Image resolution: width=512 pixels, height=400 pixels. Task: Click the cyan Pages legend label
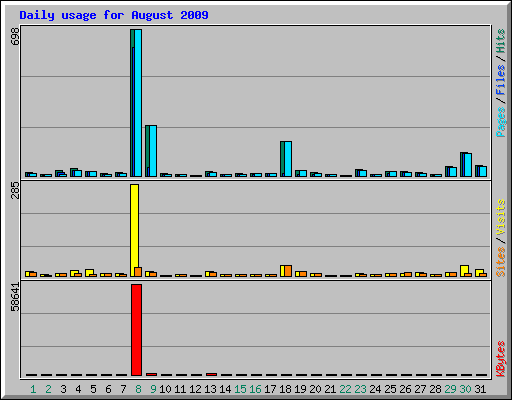[x=500, y=122]
